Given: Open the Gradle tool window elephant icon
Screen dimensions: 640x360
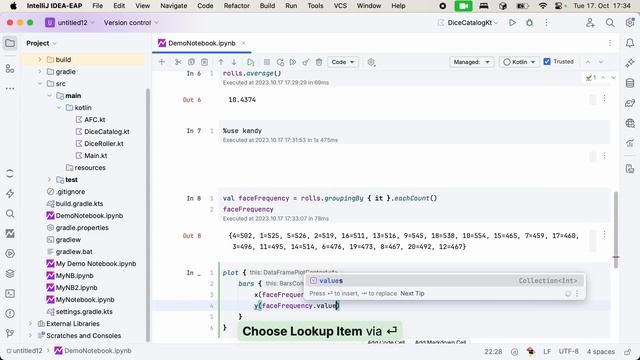Looking at the screenshot, I should 630,103.
